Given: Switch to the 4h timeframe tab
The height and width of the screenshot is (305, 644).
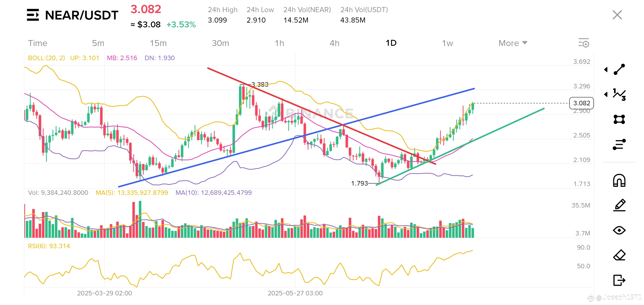Looking at the screenshot, I should click(x=334, y=43).
